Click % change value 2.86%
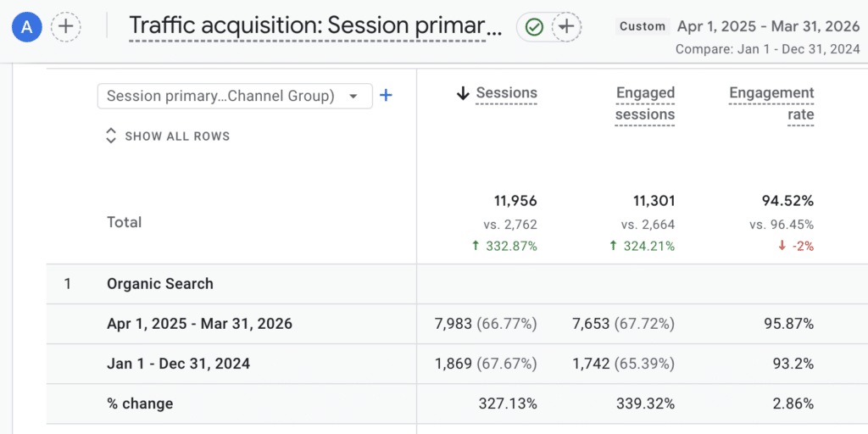Viewport: 868px width, 434px height. pyautogui.click(x=792, y=403)
